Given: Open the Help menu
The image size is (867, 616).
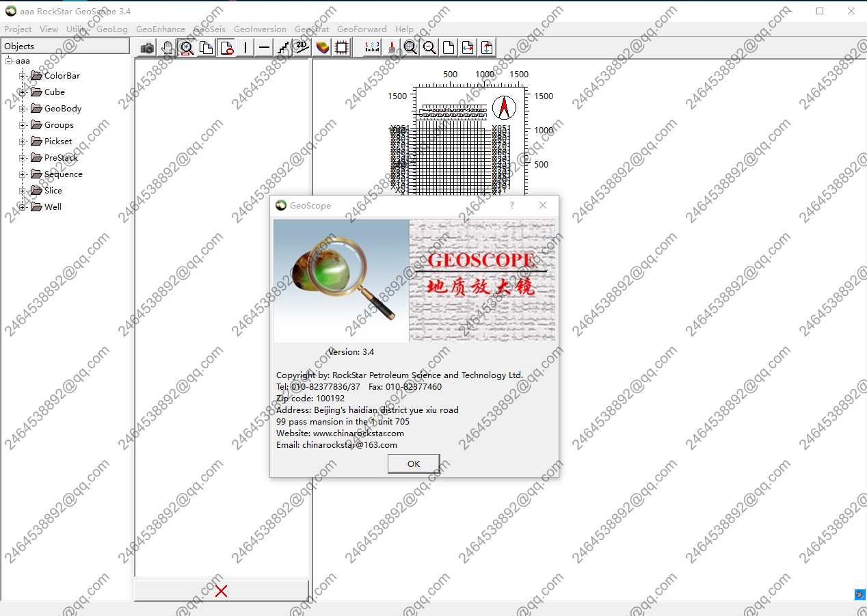Looking at the screenshot, I should click(x=404, y=29).
